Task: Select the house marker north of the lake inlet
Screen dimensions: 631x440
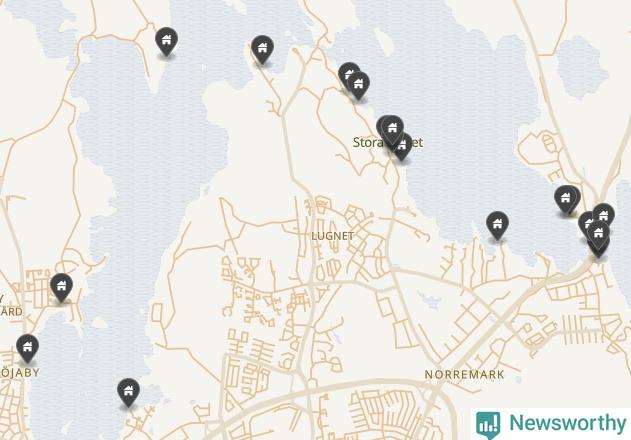Action: pos(262,49)
